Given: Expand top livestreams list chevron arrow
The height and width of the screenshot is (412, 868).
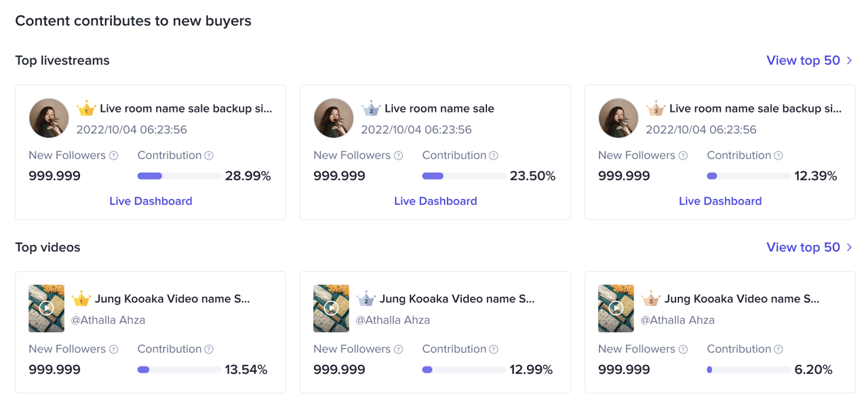Looking at the screenshot, I should tap(849, 60).
